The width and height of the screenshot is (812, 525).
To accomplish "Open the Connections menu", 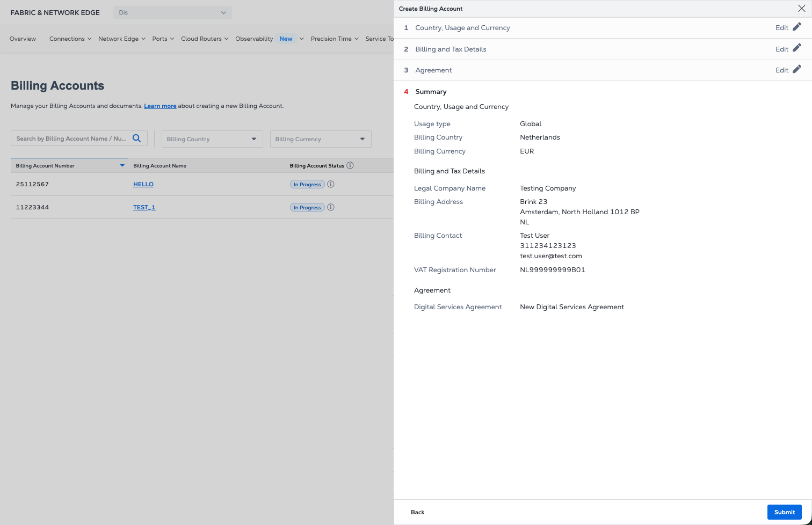I will coord(70,39).
